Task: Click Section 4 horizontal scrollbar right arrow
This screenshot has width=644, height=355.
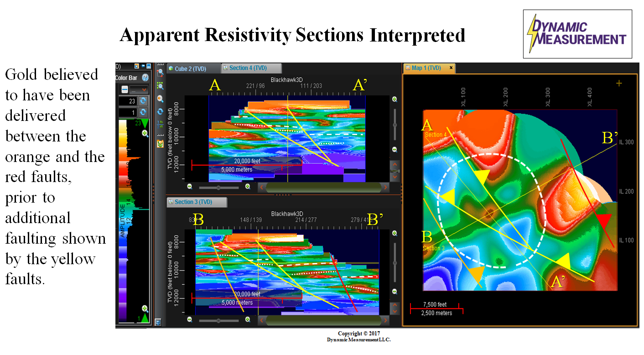Action: (x=386, y=187)
